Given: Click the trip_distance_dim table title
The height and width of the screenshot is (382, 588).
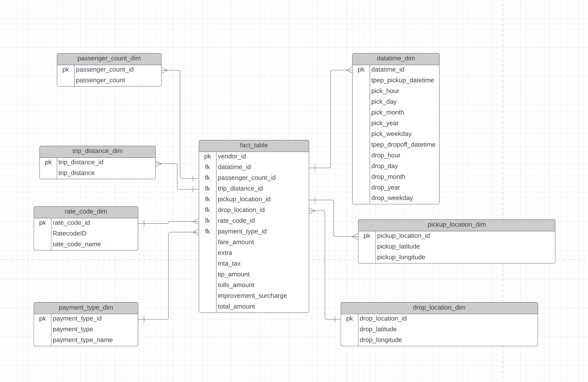Looking at the screenshot, I should 97,151.
